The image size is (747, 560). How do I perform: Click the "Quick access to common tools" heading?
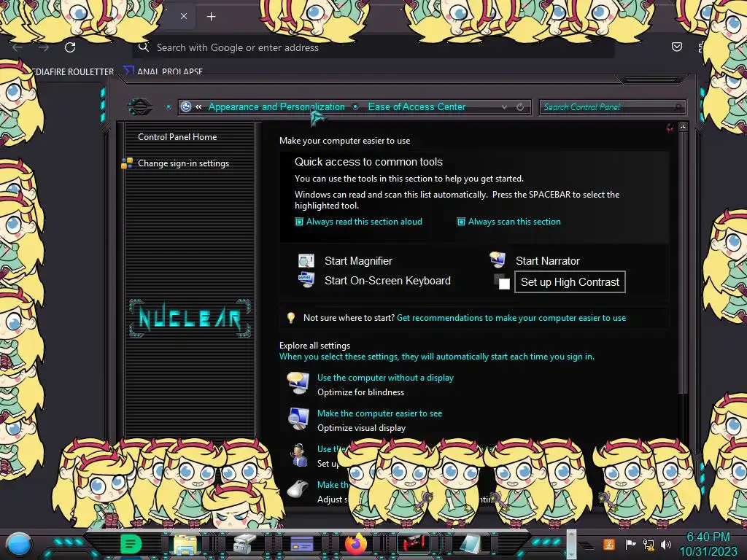coord(368,162)
